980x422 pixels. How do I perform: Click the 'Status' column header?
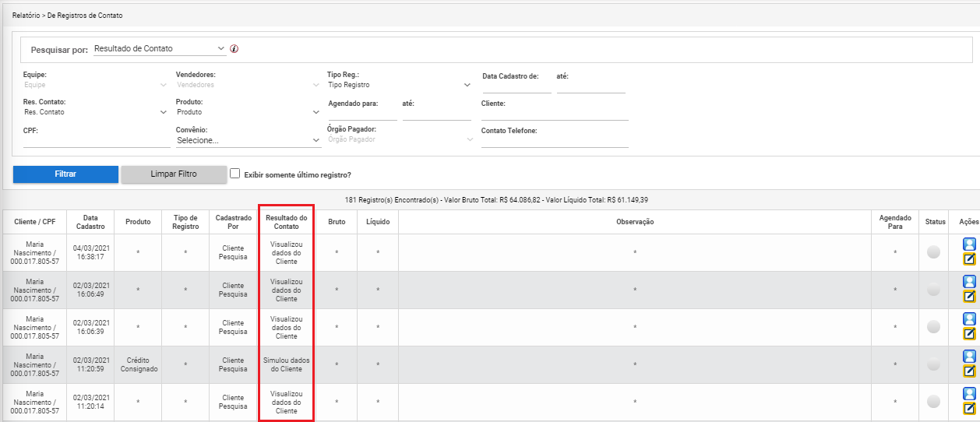[935, 222]
